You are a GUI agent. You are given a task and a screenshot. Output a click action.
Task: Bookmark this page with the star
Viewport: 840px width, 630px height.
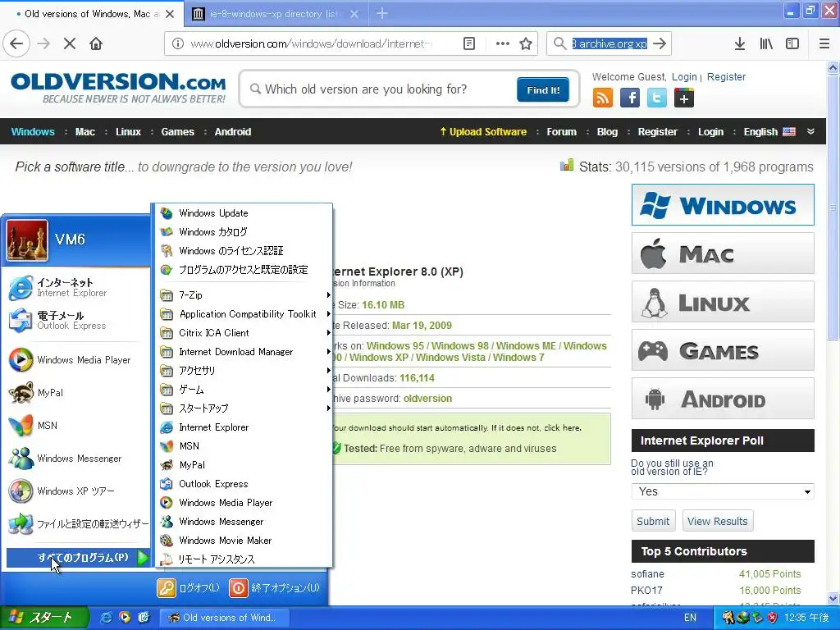526,43
